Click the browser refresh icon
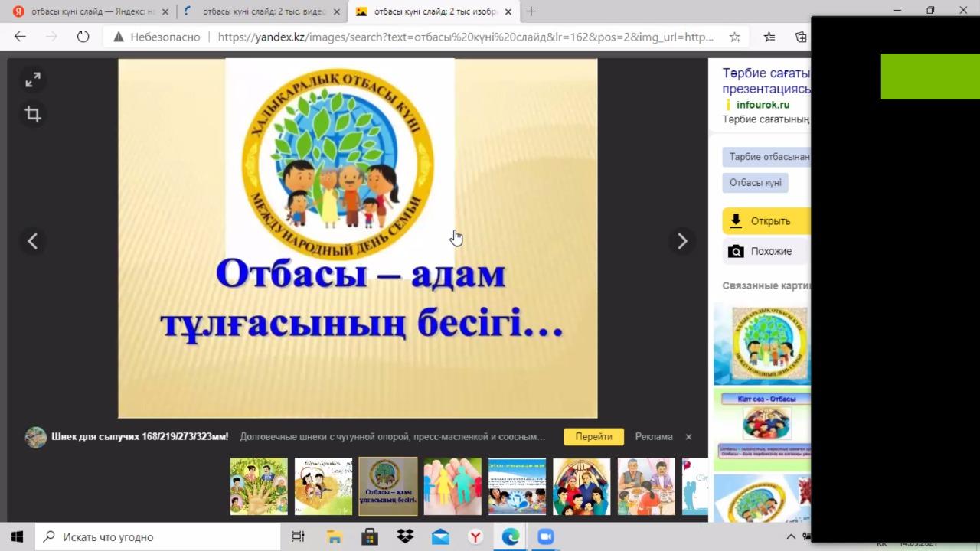 click(x=83, y=37)
